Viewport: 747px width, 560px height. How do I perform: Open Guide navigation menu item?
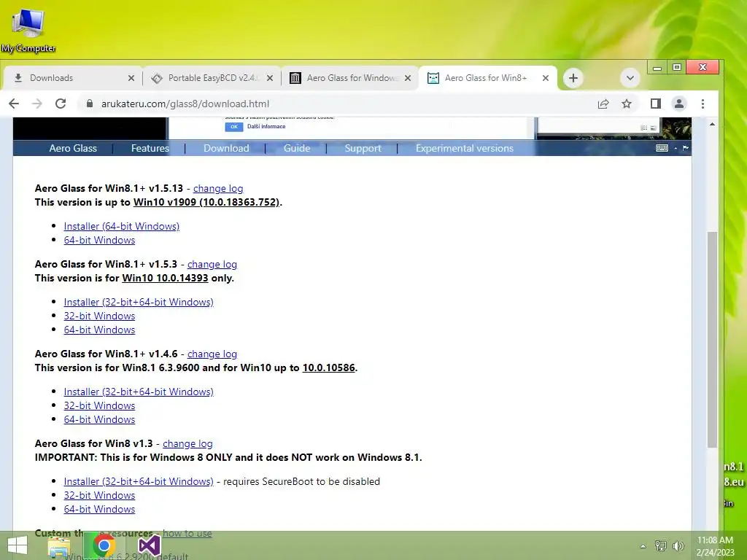tap(297, 148)
